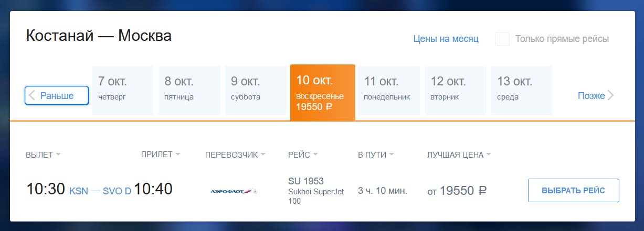Sort by РЕЙС column arrow
The width and height of the screenshot is (644, 231).
(315, 155)
